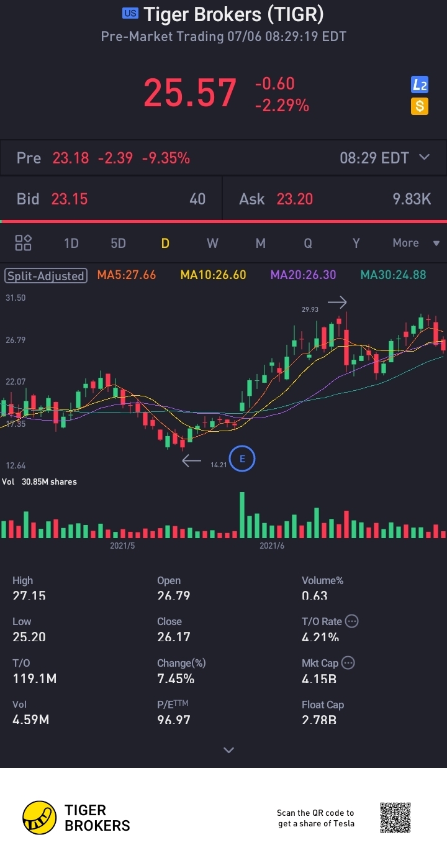Tap the Low 25.20 stat

click(29, 629)
